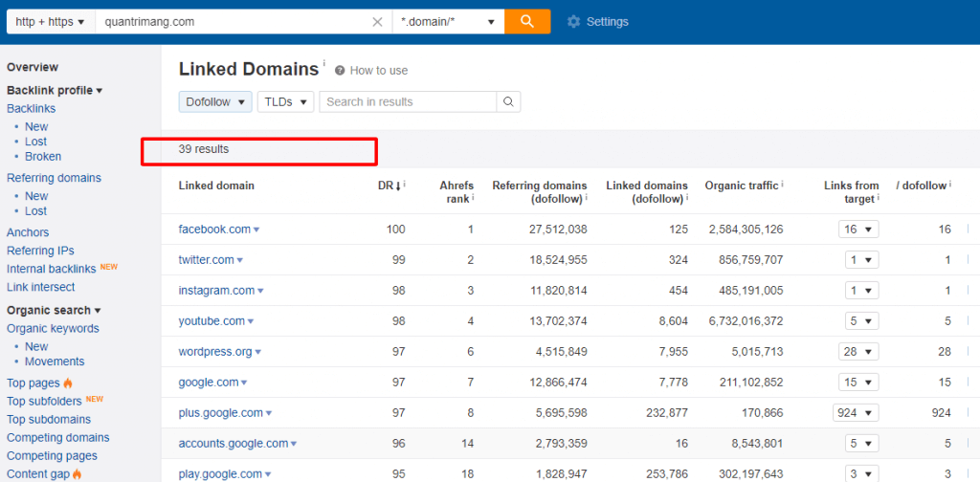
Task: Open Anchors in the sidebar
Action: (x=28, y=232)
